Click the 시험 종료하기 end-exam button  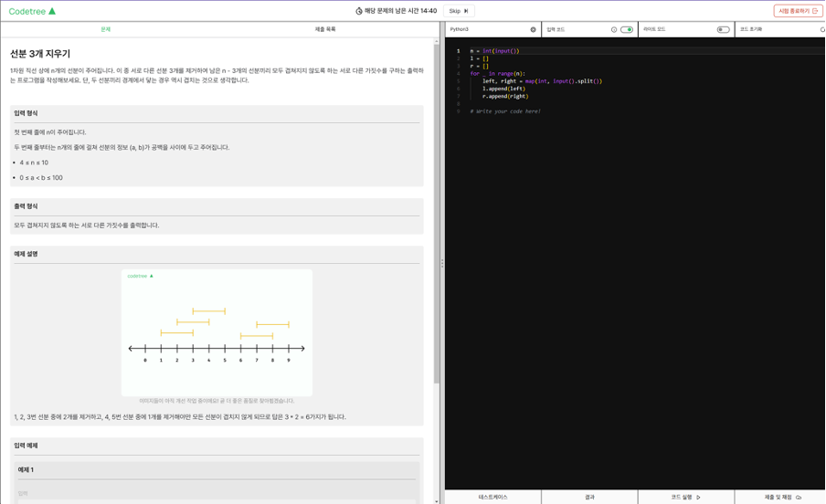click(798, 11)
